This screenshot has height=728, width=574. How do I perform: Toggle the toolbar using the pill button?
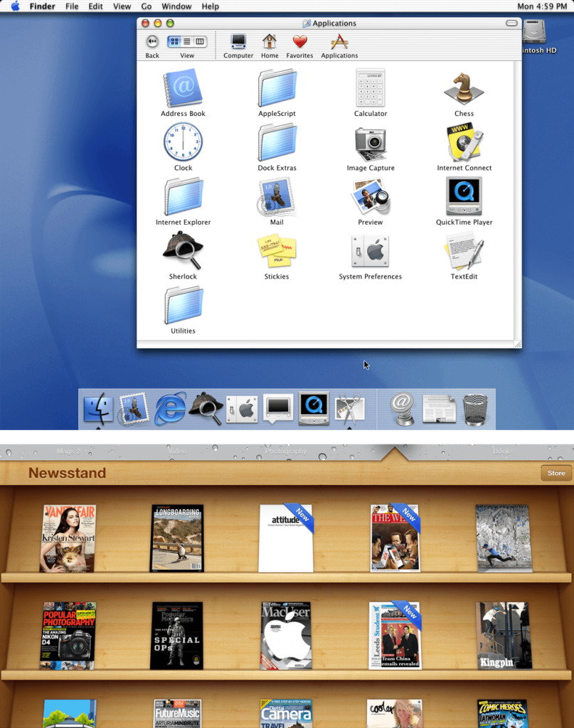click(511, 23)
